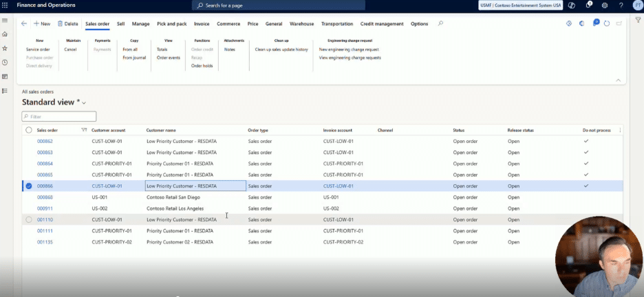Click Priority Customer 02 - RESDATA cell
This screenshot has width=644, height=297.
(x=180, y=242)
